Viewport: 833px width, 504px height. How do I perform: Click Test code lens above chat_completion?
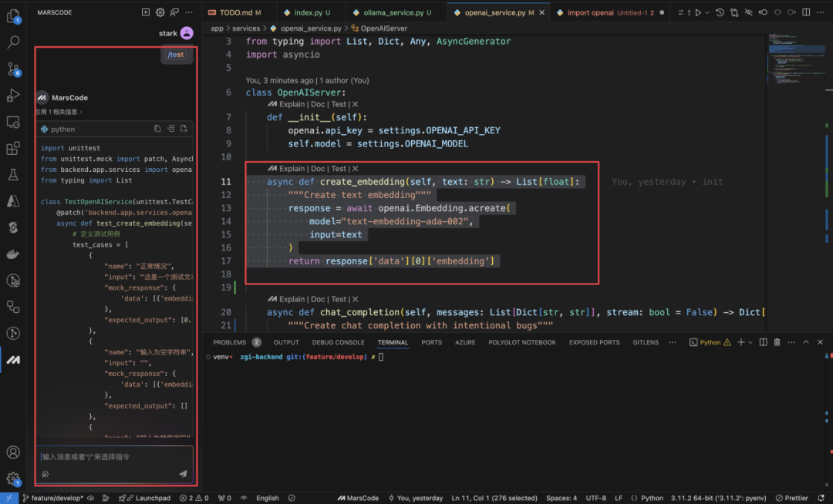[339, 299]
